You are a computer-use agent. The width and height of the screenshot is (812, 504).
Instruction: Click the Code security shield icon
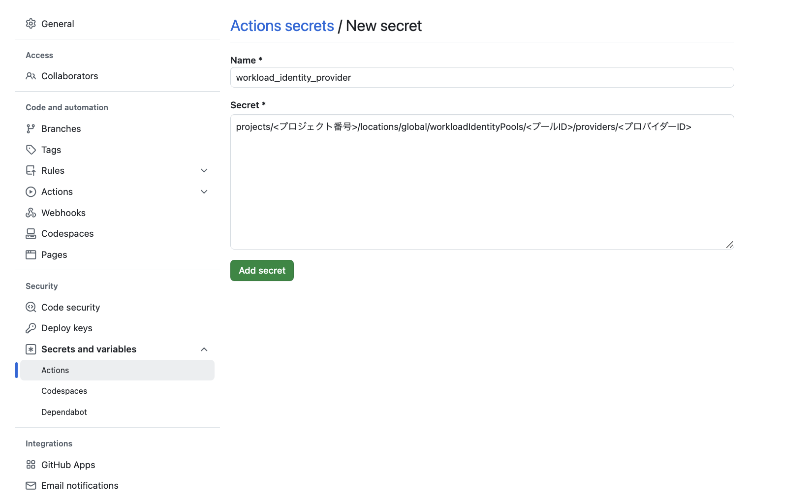pos(31,307)
